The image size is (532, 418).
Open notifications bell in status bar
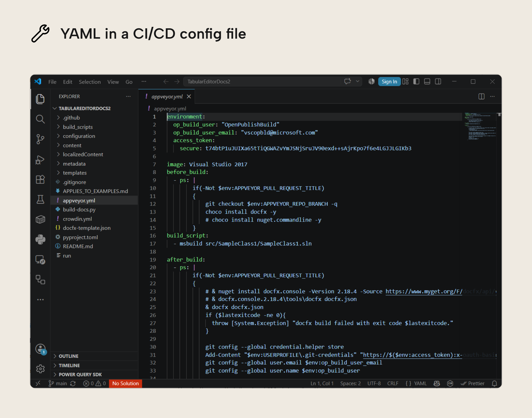pos(494,384)
